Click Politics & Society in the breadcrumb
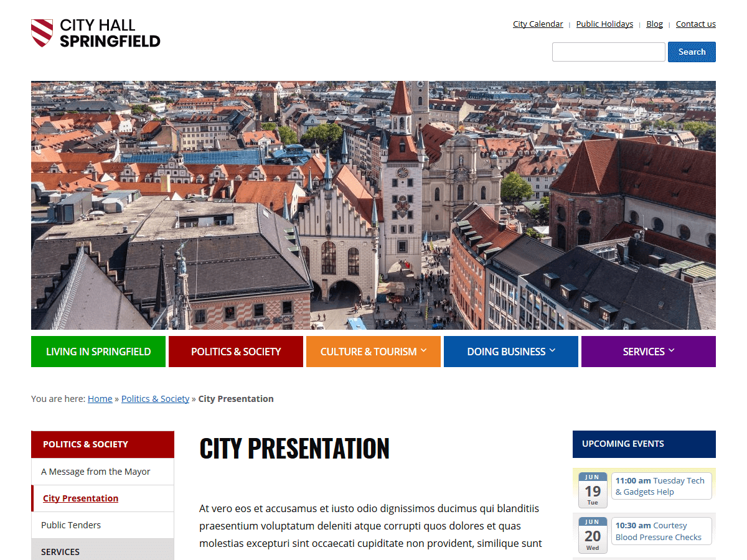747x560 pixels. 155,399
